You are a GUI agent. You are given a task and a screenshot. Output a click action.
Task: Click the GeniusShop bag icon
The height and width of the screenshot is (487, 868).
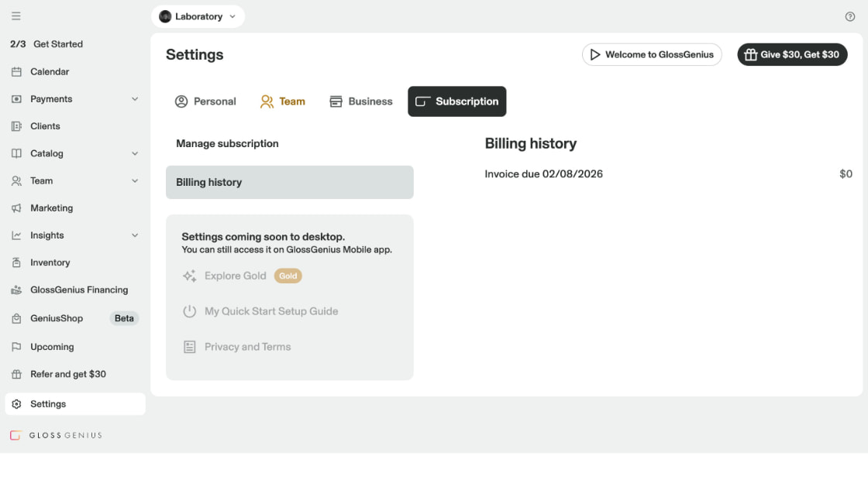click(x=16, y=318)
